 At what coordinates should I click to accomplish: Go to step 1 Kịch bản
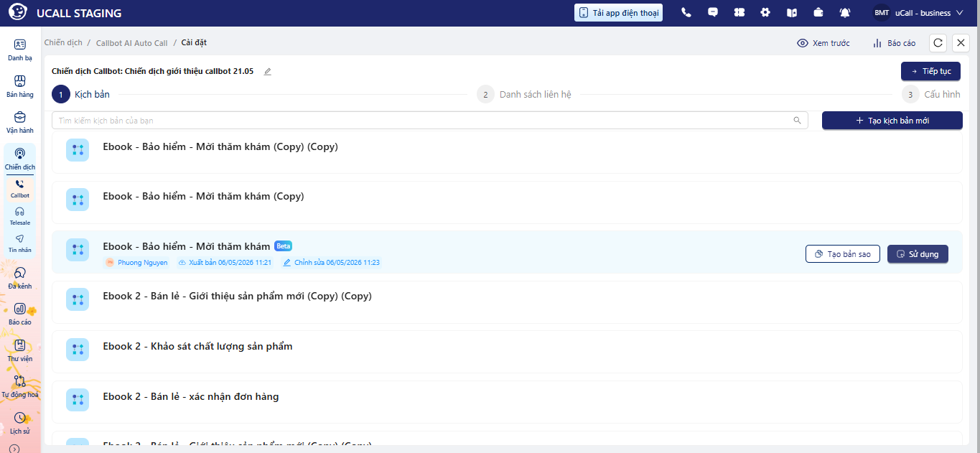coord(80,94)
